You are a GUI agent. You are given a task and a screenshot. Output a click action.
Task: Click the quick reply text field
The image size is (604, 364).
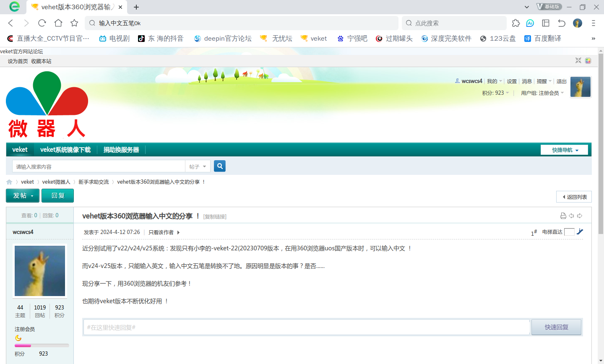click(307, 327)
